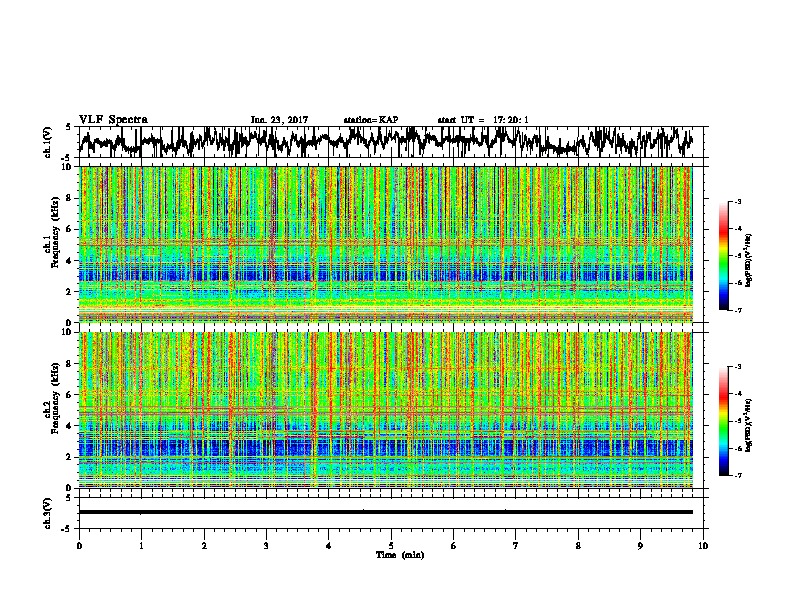Click the ch.2 spectrogram panel
Screen dimensions: 792x612
[386, 410]
